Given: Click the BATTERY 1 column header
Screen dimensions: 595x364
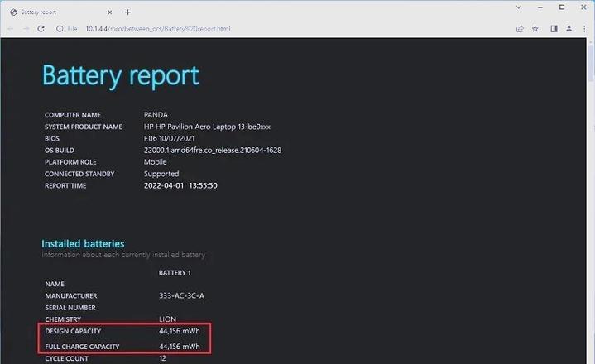Looking at the screenshot, I should point(175,273).
